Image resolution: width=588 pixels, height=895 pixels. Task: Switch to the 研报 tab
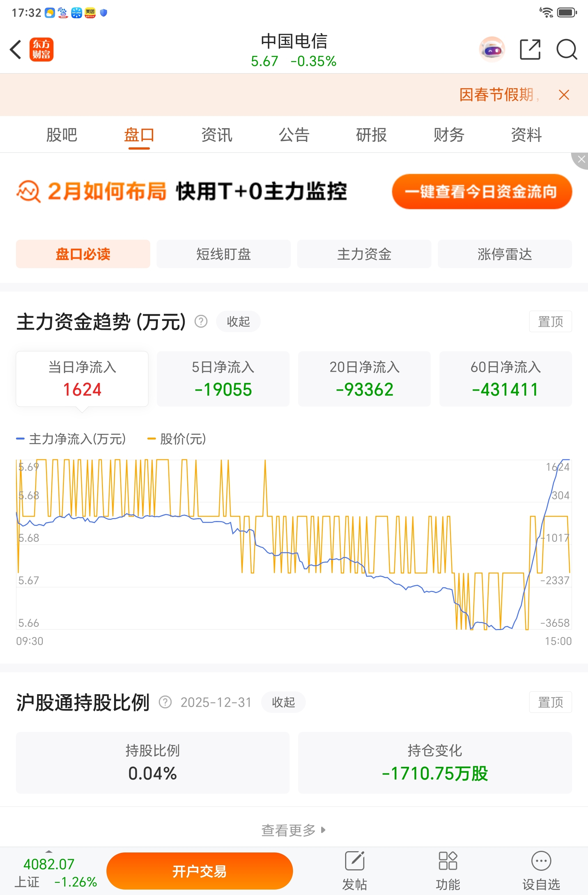point(371,135)
